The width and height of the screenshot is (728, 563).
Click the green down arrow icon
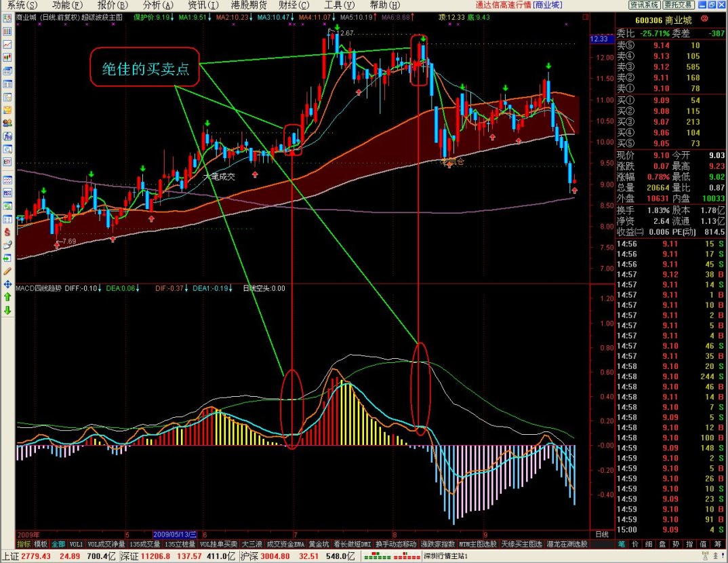pos(7,310)
